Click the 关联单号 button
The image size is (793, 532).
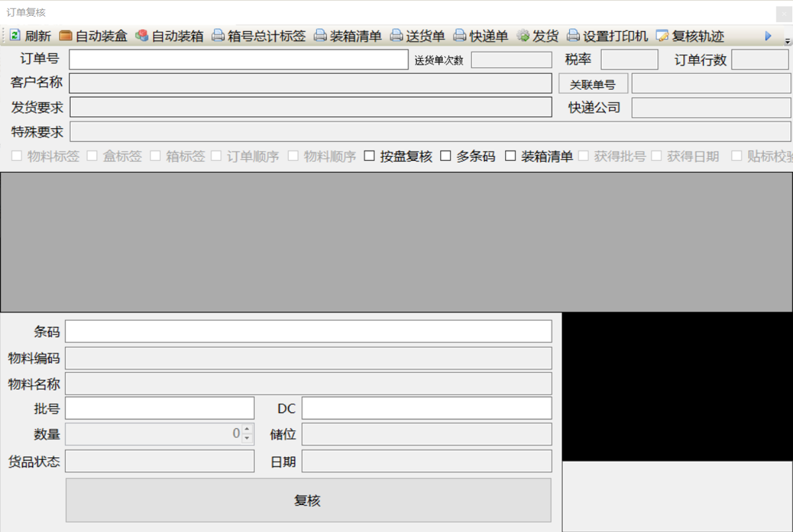[x=593, y=84]
